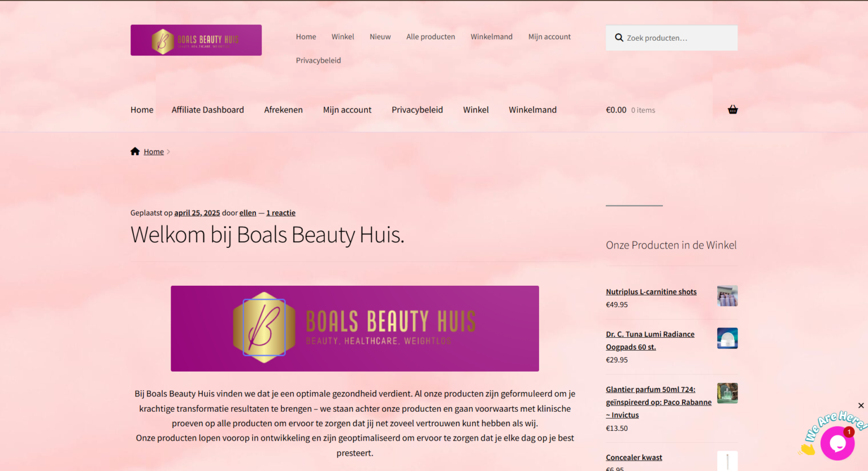
Task: Open the Dr. C. Tuna Oogpads thumbnail
Action: 727,338
